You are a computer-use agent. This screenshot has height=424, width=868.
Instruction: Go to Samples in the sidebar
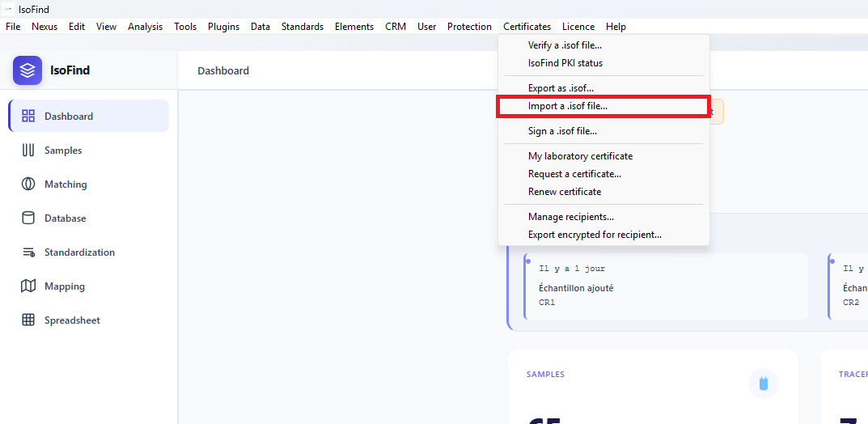pyautogui.click(x=89, y=150)
